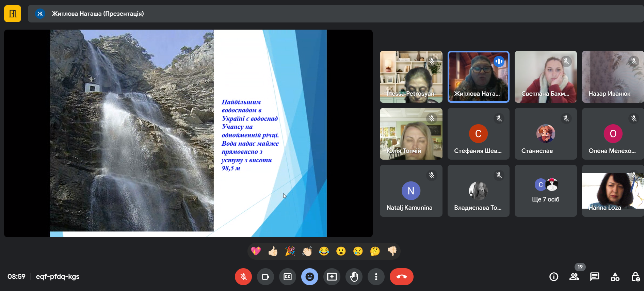Open the activities panel
Viewport: 644px width, 291px height.
click(x=615, y=277)
